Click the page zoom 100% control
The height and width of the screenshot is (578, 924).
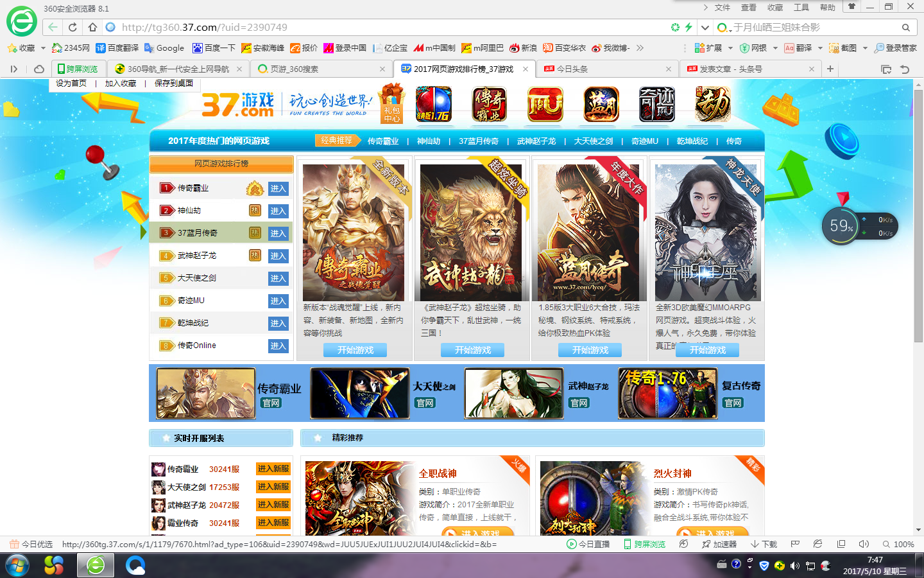(x=898, y=544)
